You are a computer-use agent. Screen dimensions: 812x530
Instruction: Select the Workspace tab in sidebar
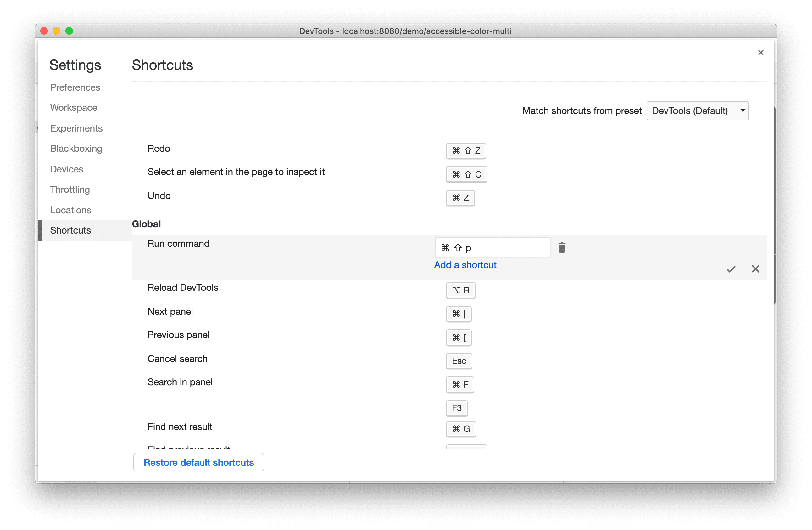click(73, 107)
